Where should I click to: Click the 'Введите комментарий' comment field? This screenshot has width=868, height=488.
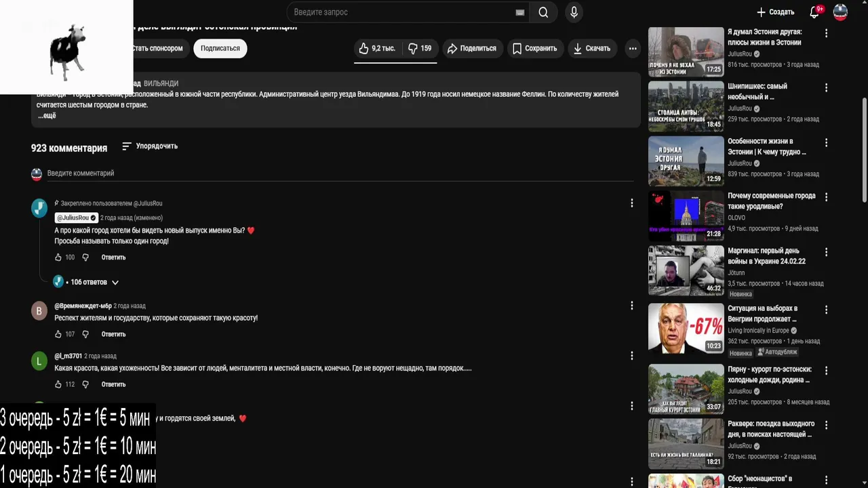click(339, 174)
